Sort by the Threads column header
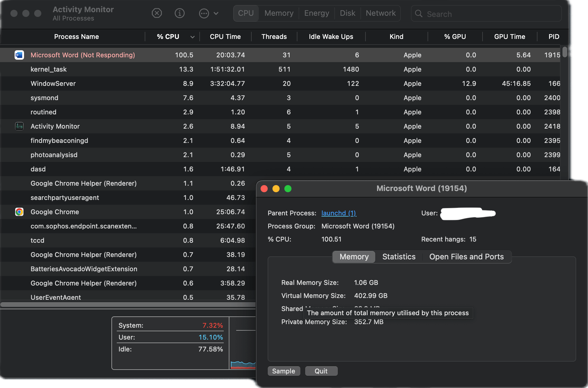This screenshot has width=588, height=388. tap(274, 37)
